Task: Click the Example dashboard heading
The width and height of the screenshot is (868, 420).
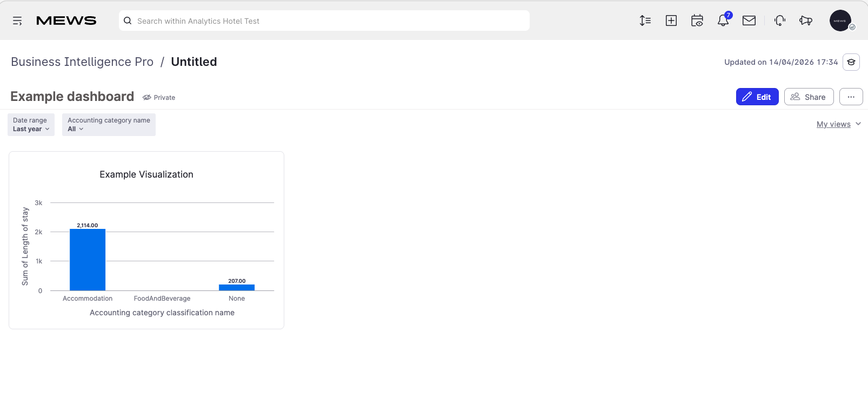Action: click(72, 97)
